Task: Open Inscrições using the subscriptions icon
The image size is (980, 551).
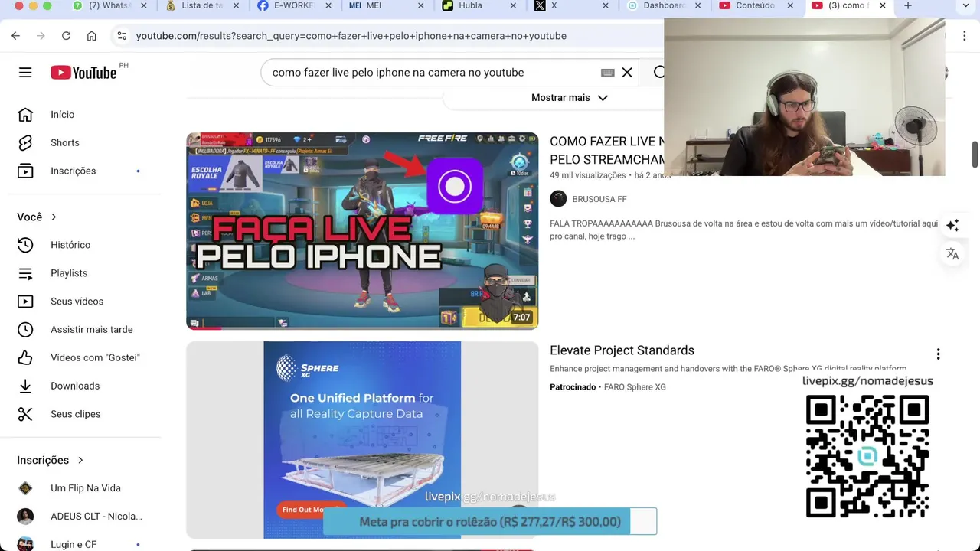Action: click(25, 171)
